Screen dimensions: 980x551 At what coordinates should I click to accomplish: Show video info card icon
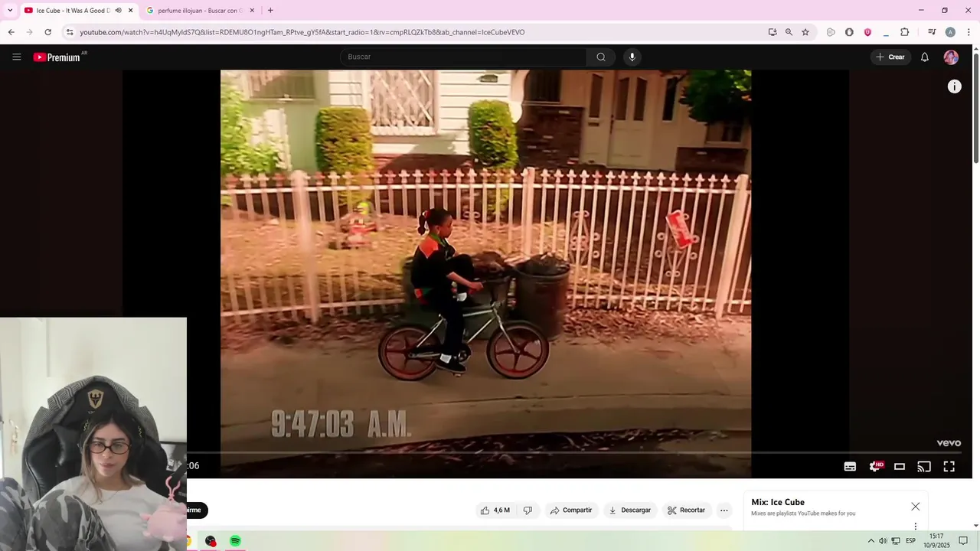click(x=954, y=86)
